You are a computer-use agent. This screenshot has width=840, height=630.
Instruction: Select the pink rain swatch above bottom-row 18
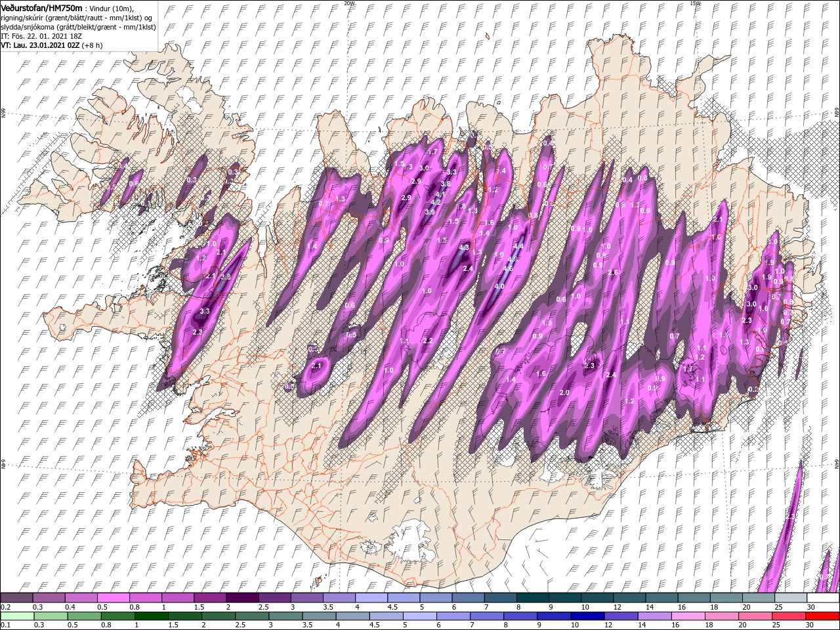coord(721,616)
